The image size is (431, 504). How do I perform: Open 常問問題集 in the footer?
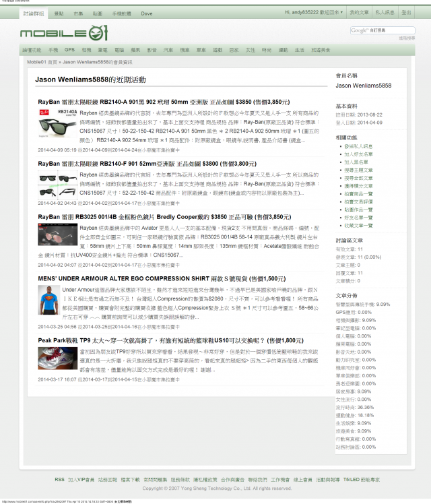coord(155,480)
